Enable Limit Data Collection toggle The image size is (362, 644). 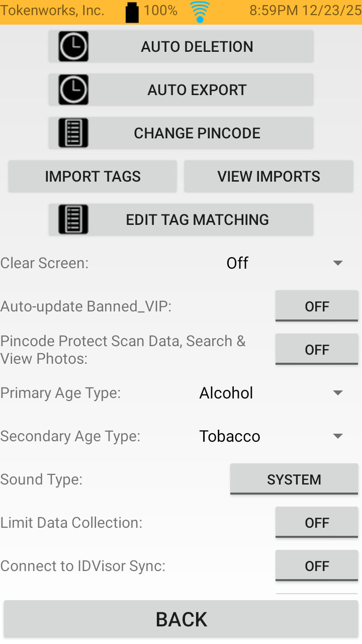tap(316, 523)
